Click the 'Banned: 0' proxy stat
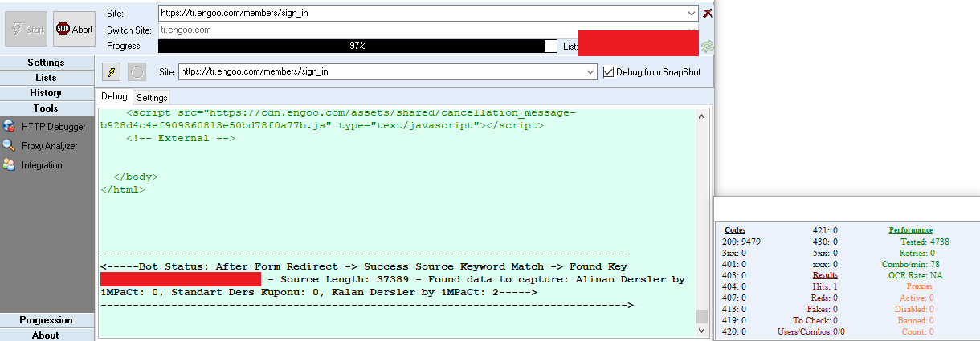This screenshot has width=980, height=341. [x=917, y=320]
